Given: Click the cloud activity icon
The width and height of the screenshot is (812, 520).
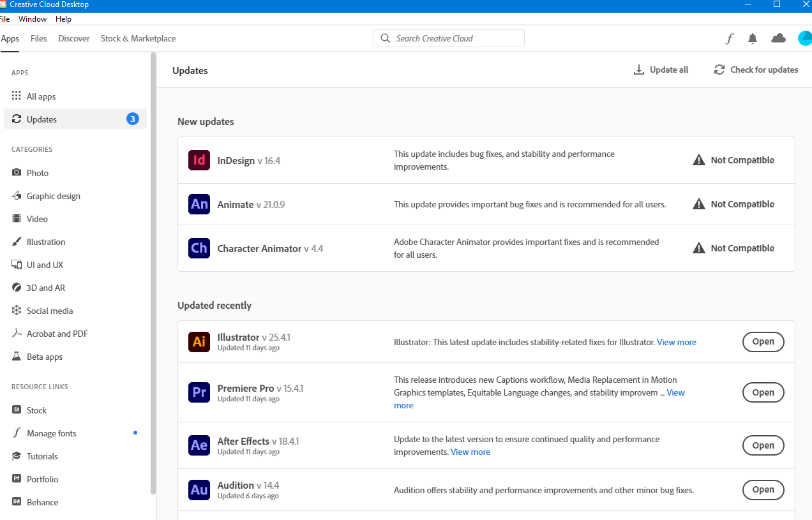Looking at the screenshot, I should [x=778, y=38].
